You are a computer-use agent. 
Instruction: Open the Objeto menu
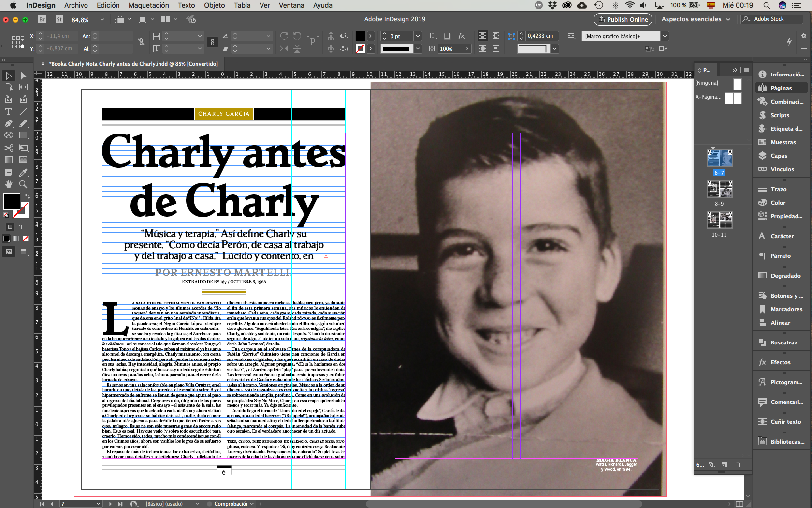pos(214,5)
